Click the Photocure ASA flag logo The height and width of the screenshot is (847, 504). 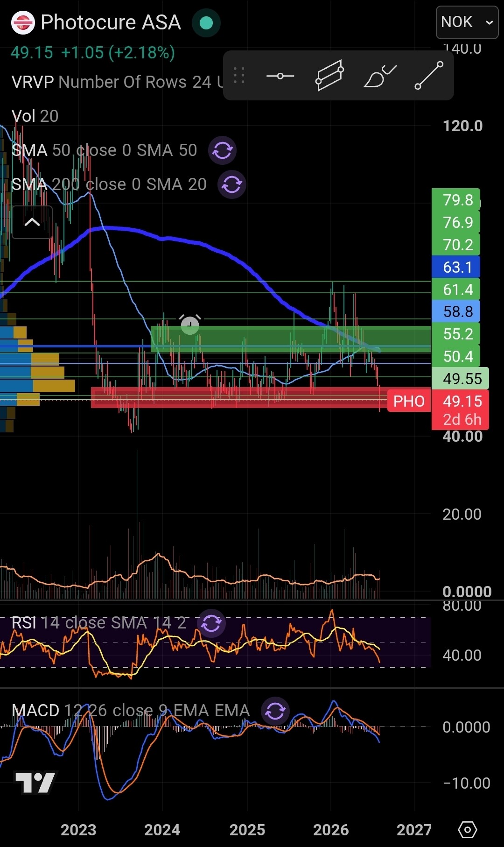(x=23, y=22)
